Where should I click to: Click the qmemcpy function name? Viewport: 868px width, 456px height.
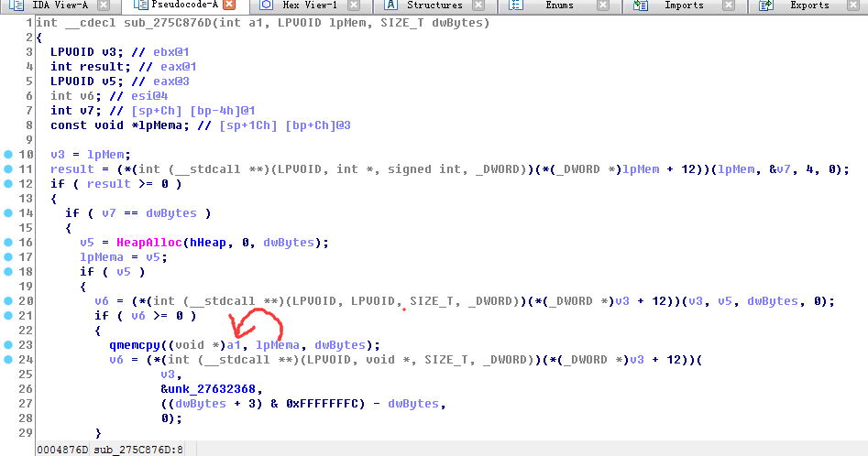click(135, 345)
